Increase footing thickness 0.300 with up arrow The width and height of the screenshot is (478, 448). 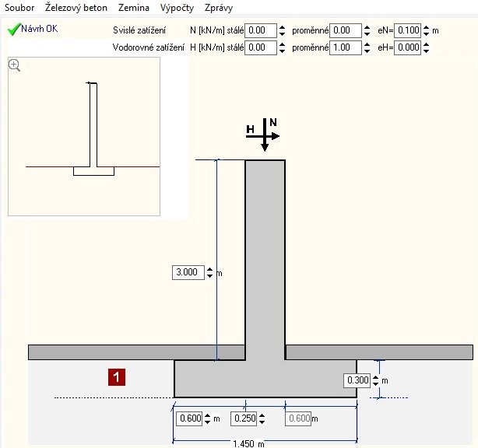(x=375, y=377)
